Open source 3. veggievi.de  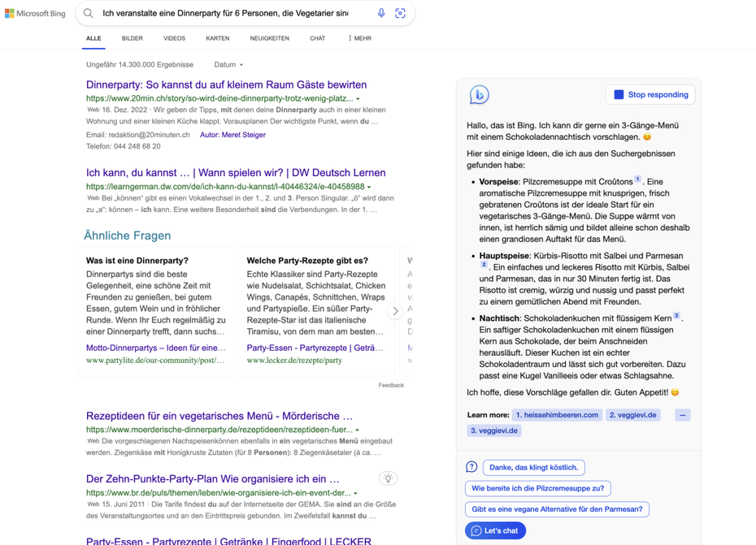494,430
